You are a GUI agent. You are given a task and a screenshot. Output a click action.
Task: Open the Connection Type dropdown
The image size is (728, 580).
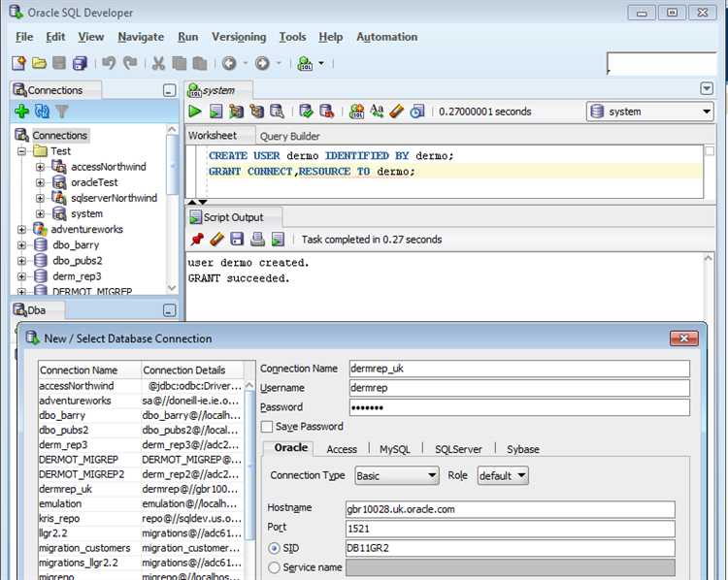(x=396, y=476)
